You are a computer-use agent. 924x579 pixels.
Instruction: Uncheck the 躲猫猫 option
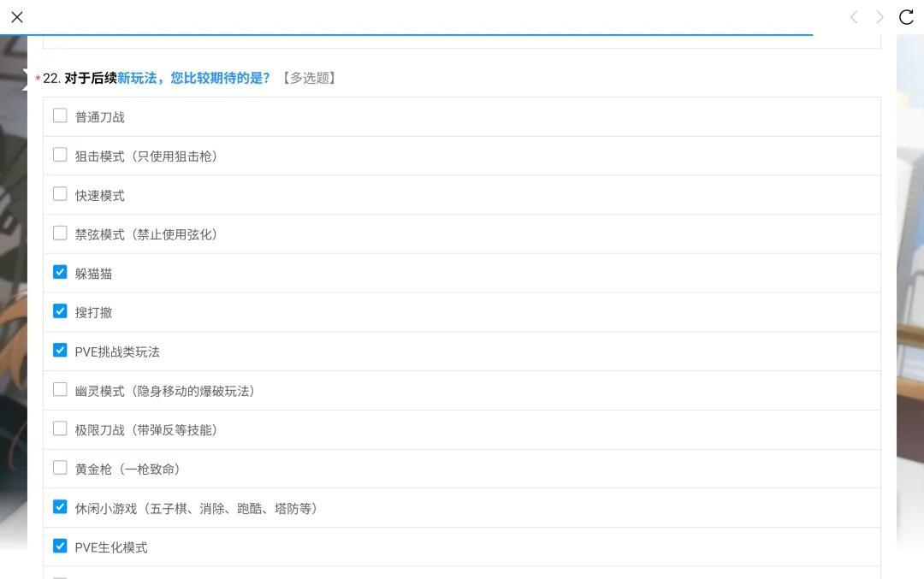[60, 272]
